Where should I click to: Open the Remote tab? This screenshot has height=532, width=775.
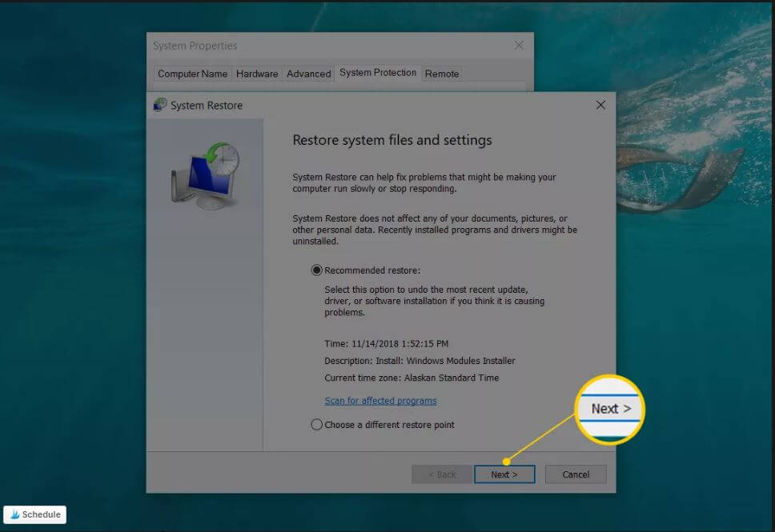[442, 73]
